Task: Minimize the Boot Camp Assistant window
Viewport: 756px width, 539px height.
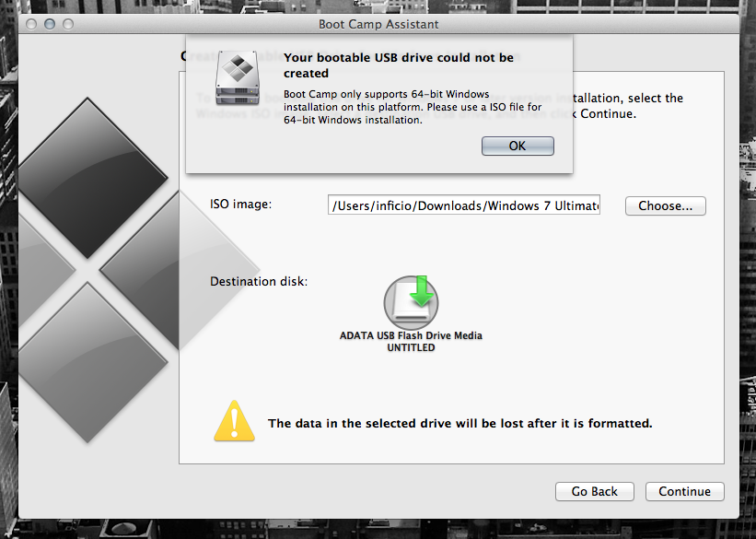Action: click(50, 24)
